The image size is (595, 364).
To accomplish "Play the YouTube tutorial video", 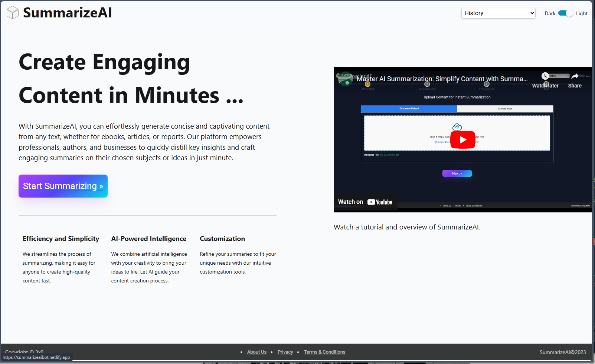I will [462, 140].
